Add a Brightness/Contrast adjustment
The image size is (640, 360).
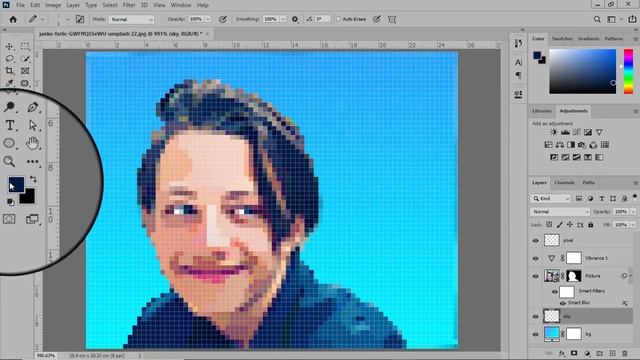pos(553,132)
